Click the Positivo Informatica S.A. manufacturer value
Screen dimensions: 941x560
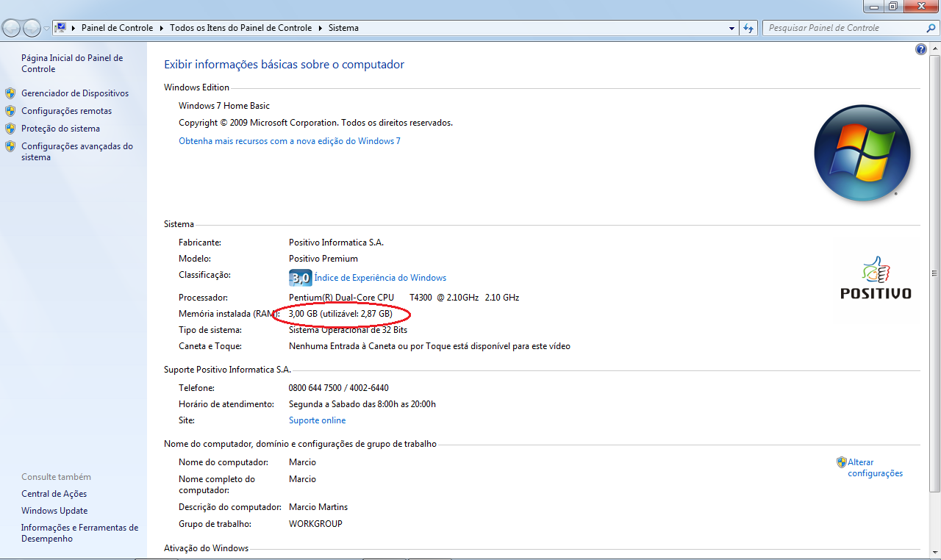tap(336, 242)
